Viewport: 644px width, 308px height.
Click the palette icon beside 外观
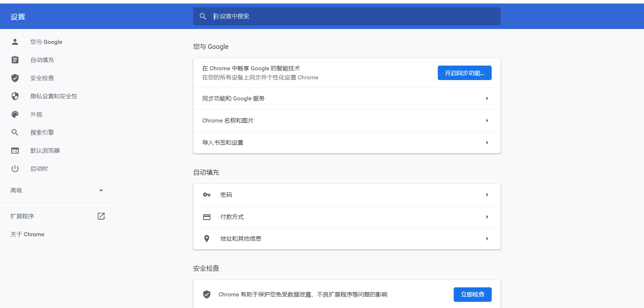[15, 114]
